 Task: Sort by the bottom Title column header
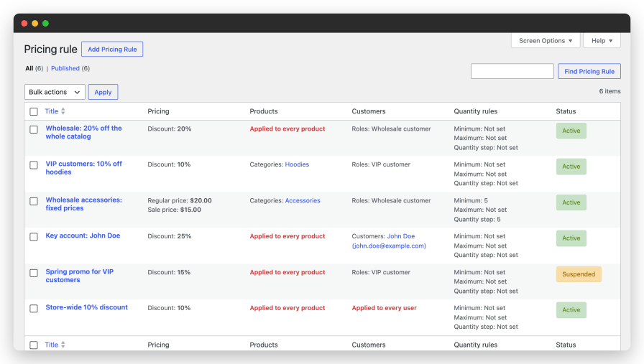(x=51, y=345)
